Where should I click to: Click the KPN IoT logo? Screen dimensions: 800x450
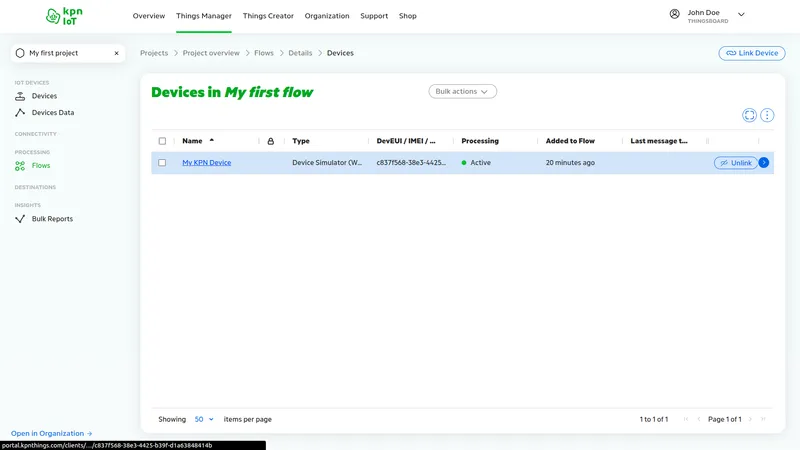pos(64,16)
